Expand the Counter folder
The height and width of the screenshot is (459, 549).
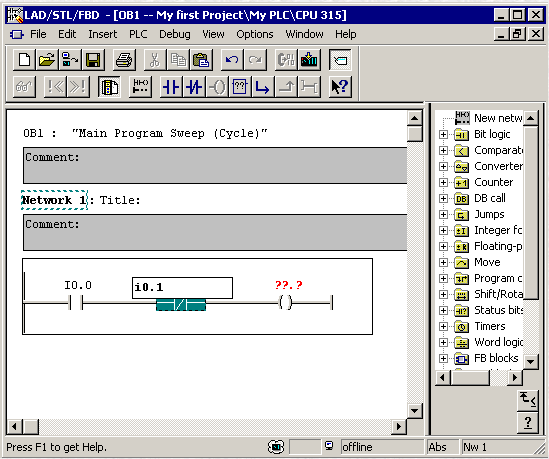(x=443, y=182)
